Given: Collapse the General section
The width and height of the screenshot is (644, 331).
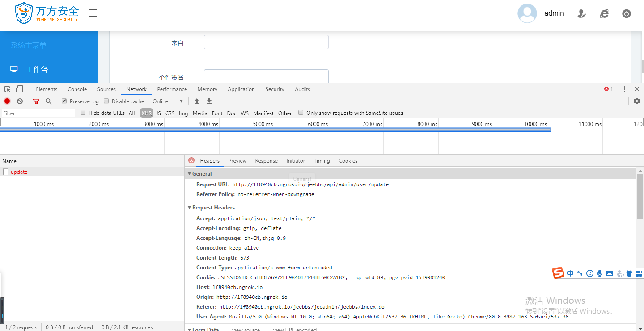Looking at the screenshot, I should tap(202, 174).
